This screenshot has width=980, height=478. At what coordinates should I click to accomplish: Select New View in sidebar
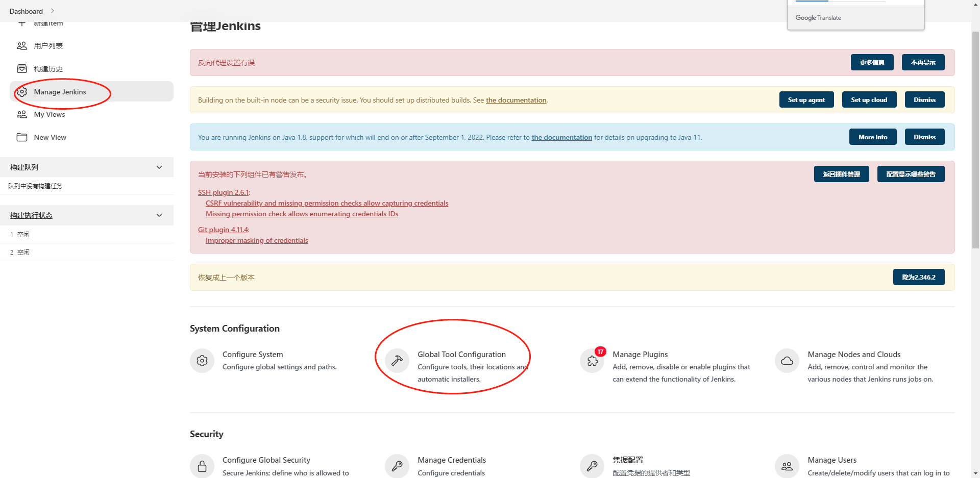click(50, 137)
